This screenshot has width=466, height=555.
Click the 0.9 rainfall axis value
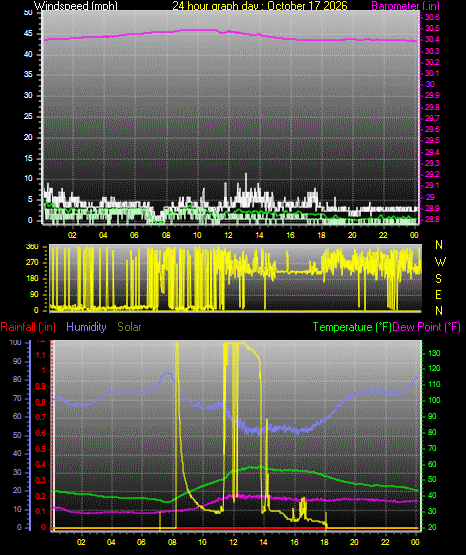click(41, 386)
